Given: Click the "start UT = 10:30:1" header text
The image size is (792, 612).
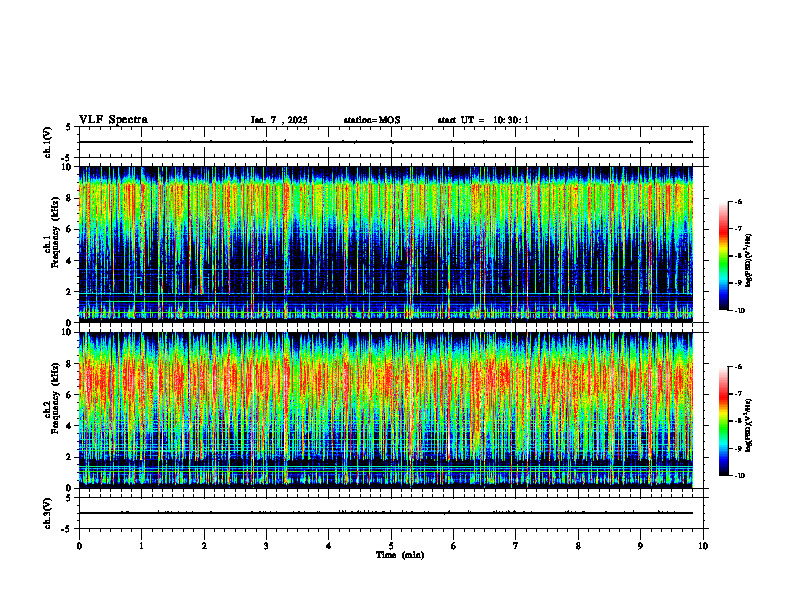Looking at the screenshot, I should 483,120.
